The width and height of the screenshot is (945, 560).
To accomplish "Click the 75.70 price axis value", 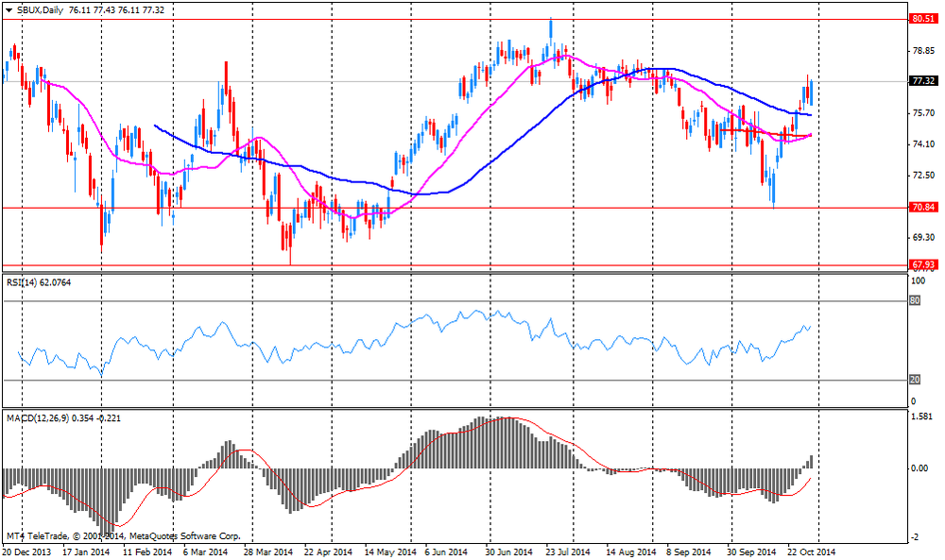I will point(922,113).
